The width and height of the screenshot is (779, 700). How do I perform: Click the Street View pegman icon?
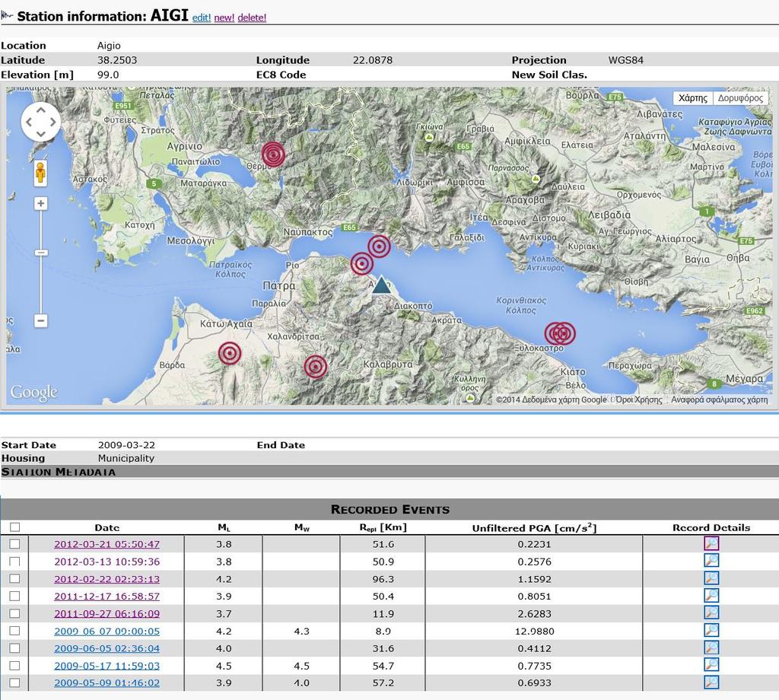(x=41, y=174)
